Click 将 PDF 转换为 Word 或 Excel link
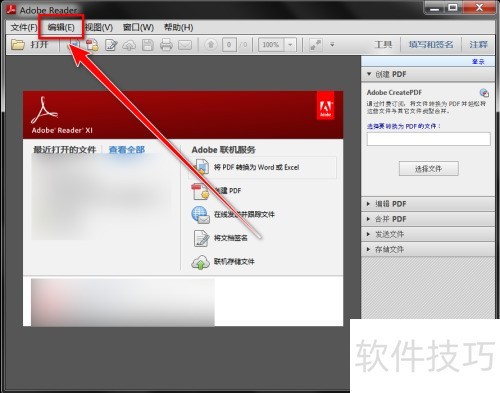Image resolution: width=500 pixels, height=393 pixels. click(256, 167)
